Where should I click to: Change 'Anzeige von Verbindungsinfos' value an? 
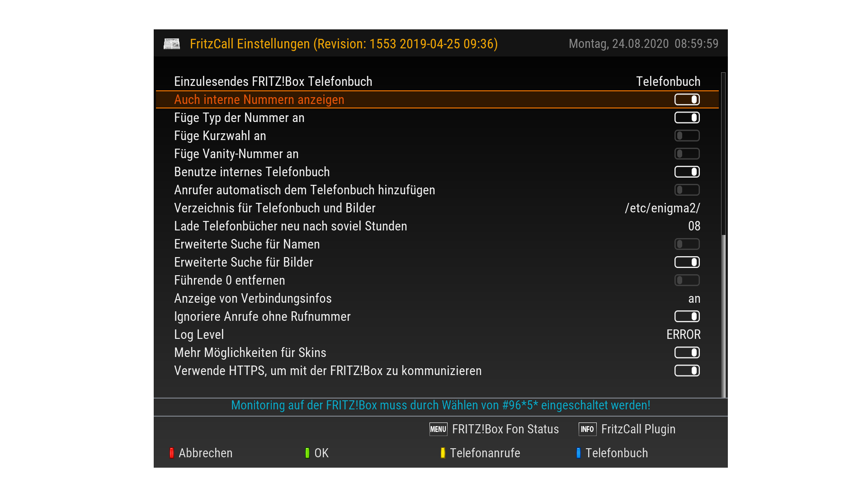click(x=694, y=299)
